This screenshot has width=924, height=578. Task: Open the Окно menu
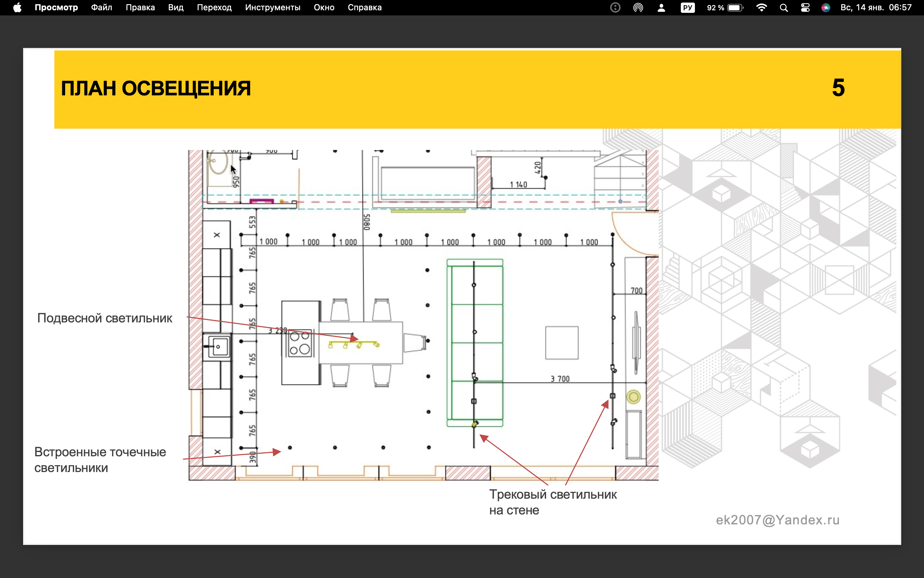[x=324, y=8]
